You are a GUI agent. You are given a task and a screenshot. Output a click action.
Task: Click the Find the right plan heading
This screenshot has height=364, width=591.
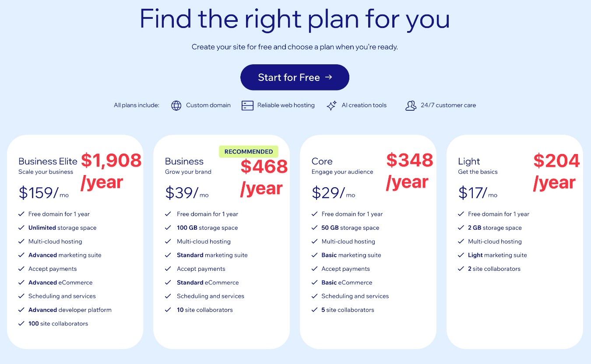pyautogui.click(x=295, y=19)
